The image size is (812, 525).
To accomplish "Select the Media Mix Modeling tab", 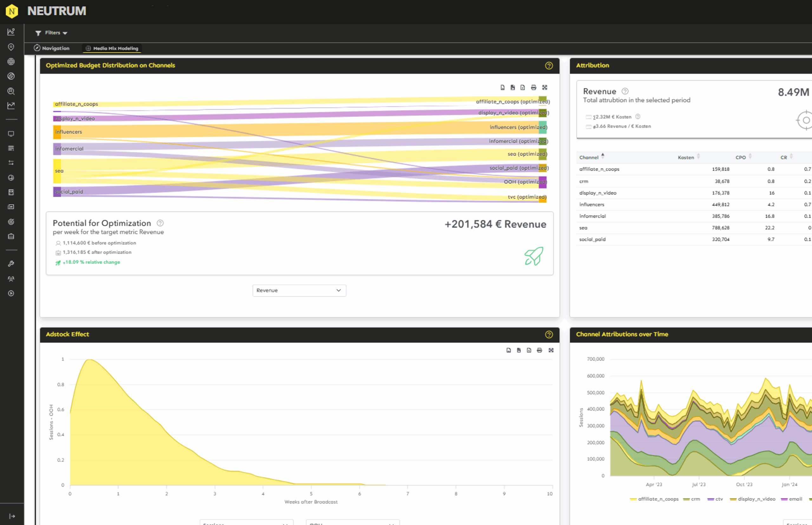I will [112, 49].
